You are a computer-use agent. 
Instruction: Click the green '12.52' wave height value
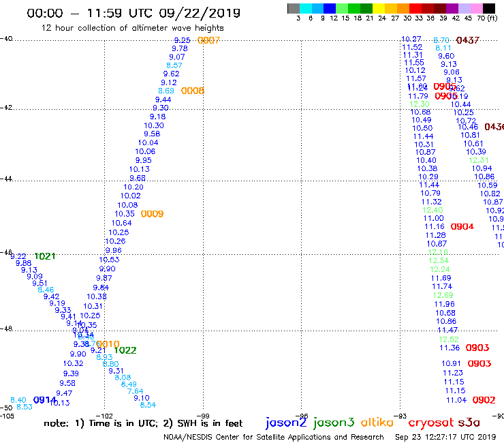pyautogui.click(x=449, y=339)
